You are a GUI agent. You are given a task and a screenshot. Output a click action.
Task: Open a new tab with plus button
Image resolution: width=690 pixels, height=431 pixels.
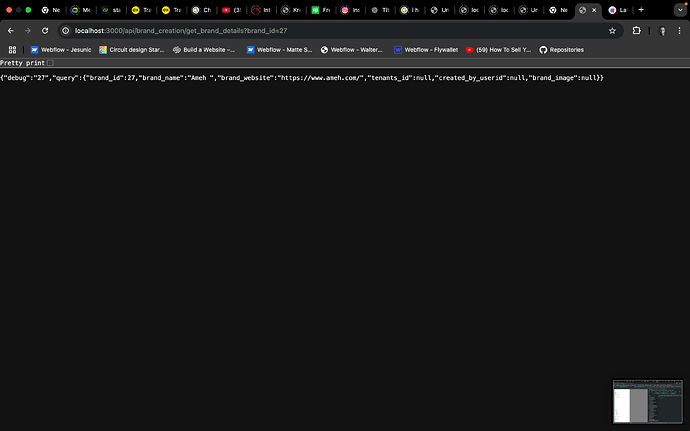coord(641,10)
